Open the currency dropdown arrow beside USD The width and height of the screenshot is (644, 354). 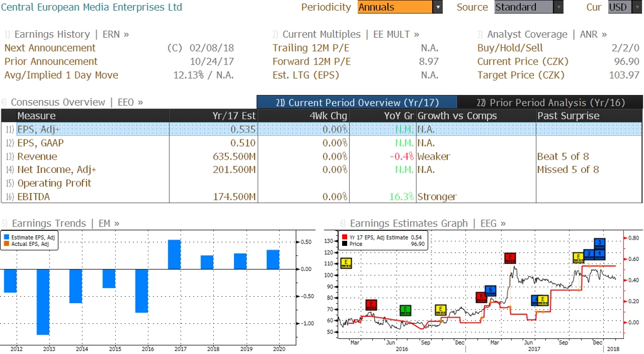click(x=636, y=7)
